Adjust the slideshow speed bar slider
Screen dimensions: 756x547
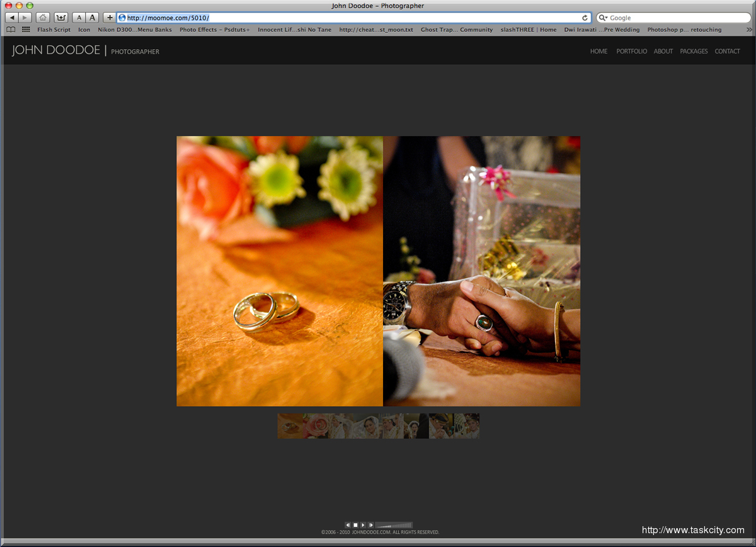[394, 525]
